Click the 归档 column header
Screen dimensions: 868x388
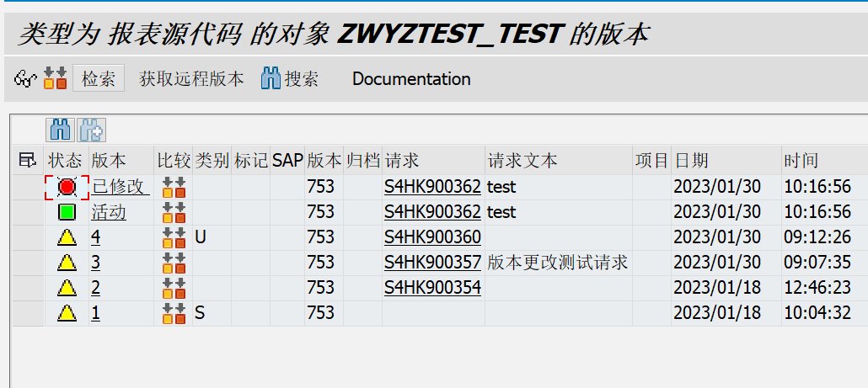click(x=362, y=161)
